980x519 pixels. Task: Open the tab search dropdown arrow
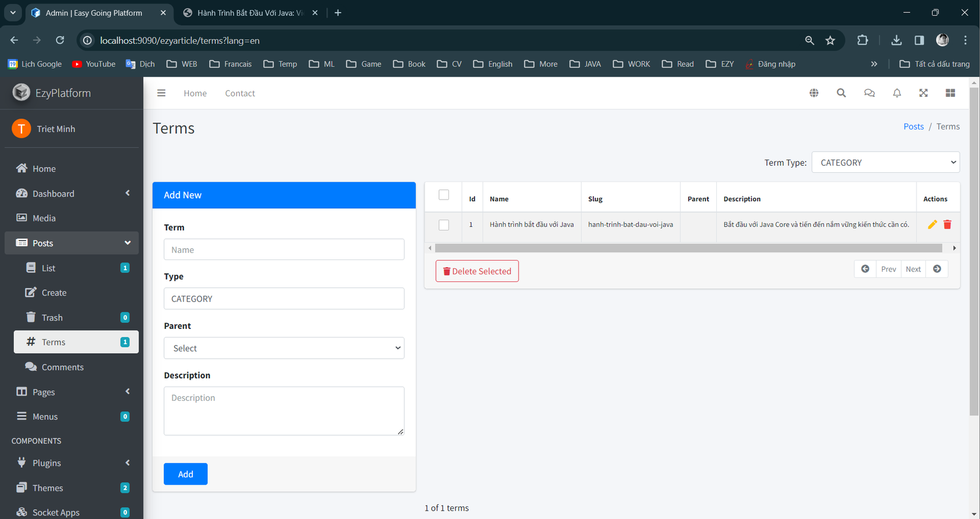pyautogui.click(x=12, y=12)
